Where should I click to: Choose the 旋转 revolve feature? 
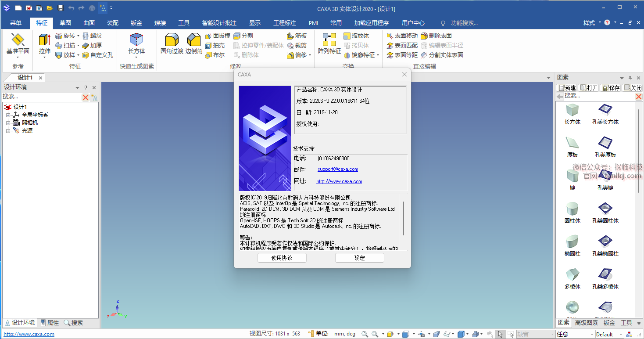[65, 36]
